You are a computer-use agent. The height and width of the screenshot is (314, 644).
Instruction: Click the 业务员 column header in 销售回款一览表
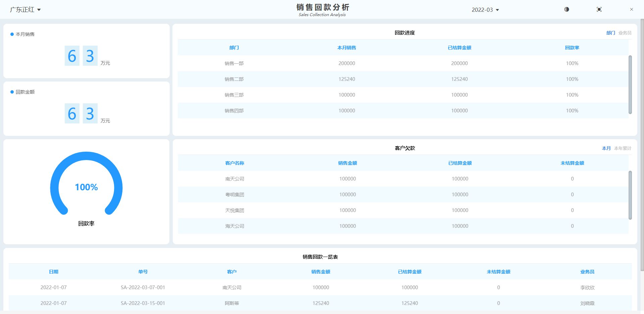click(587, 272)
